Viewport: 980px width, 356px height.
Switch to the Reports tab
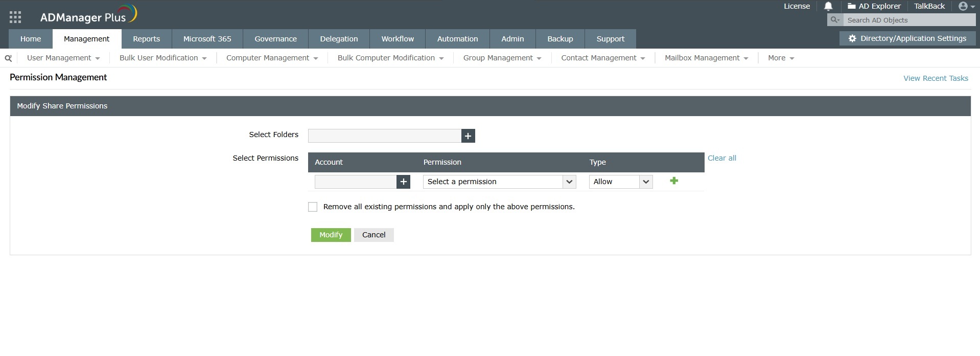pos(147,39)
